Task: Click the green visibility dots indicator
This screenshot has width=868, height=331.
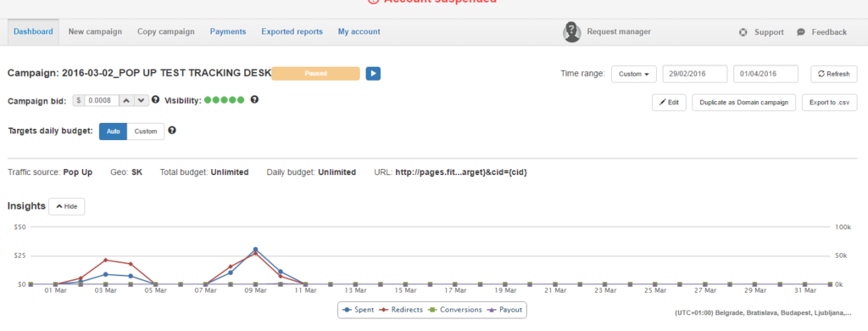Action: point(224,100)
